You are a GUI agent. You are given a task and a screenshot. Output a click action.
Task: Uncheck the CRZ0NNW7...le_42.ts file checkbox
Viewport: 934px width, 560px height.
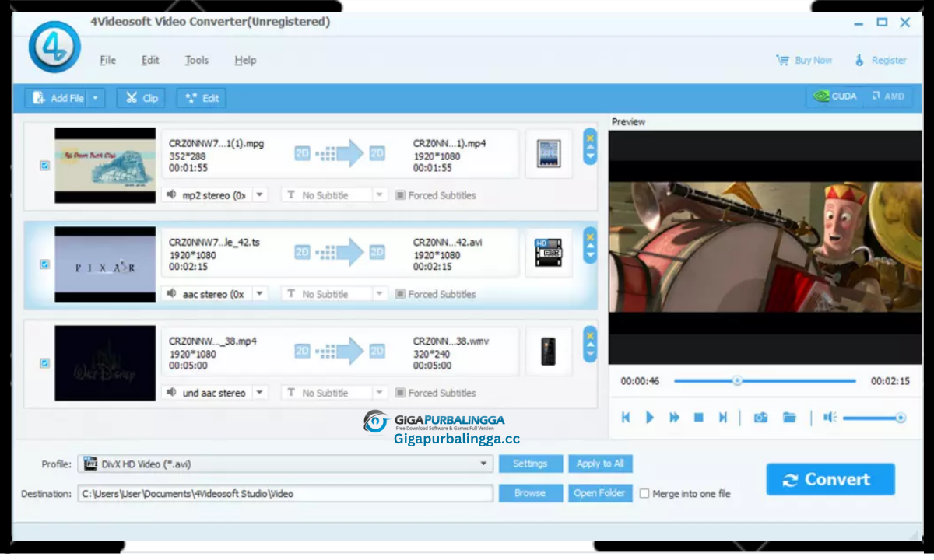(44, 264)
